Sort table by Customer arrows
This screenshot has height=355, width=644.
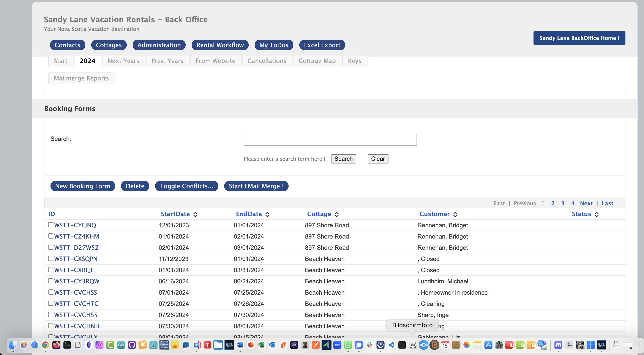455,214
